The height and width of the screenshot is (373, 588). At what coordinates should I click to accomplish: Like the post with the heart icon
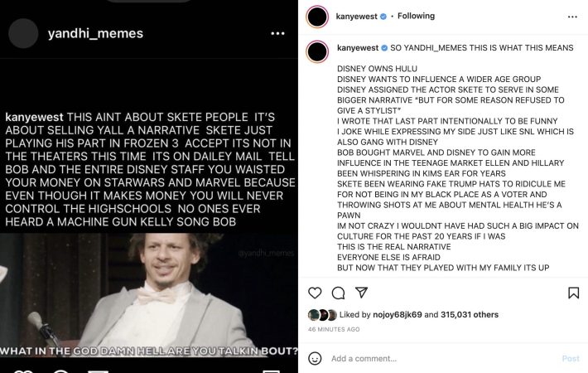tap(315, 293)
